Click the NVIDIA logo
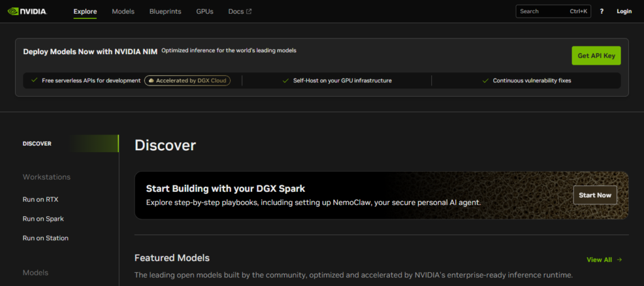644x286 pixels. [x=27, y=11]
